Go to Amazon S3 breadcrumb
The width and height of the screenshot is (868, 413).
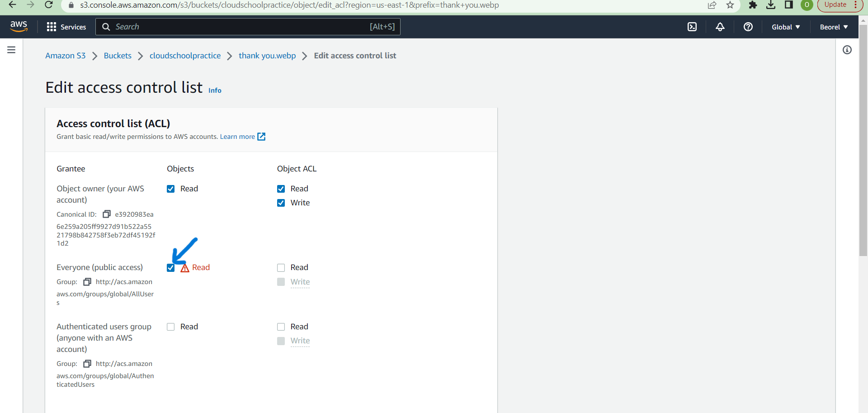coord(66,56)
